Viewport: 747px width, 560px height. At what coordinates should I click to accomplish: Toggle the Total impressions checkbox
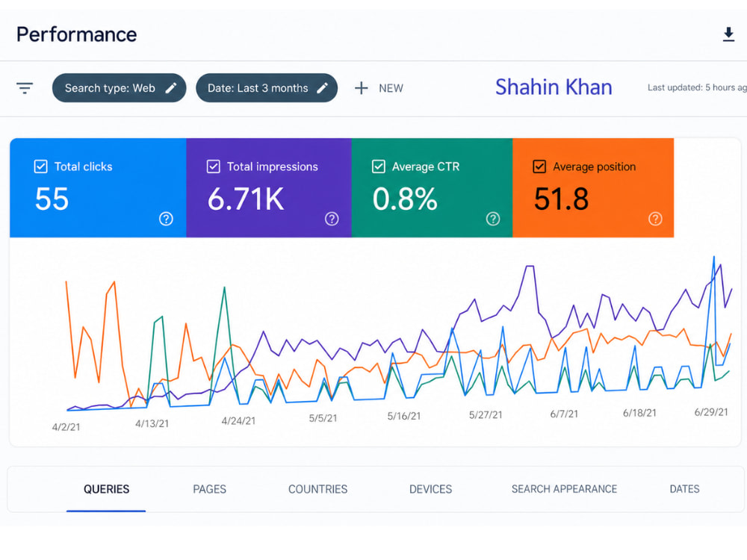coord(214,167)
